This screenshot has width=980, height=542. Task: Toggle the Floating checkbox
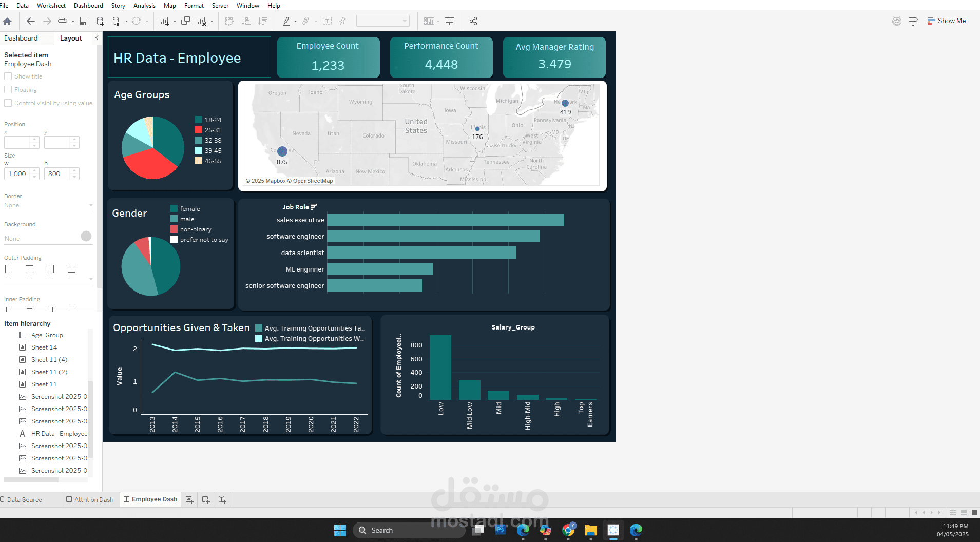pos(8,90)
